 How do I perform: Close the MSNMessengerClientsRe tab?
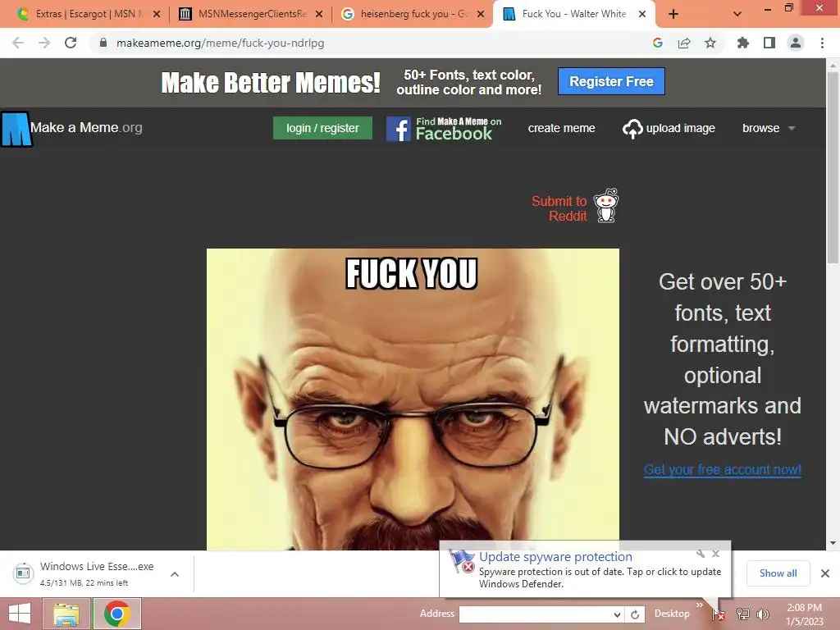coord(319,15)
